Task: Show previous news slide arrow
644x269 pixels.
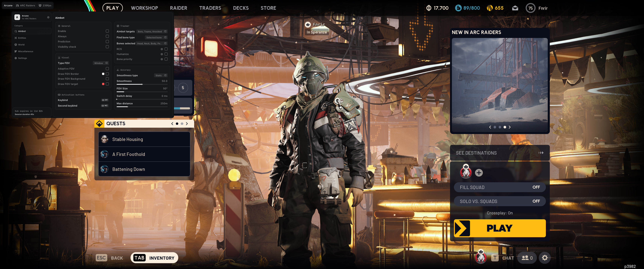Action: [490, 127]
